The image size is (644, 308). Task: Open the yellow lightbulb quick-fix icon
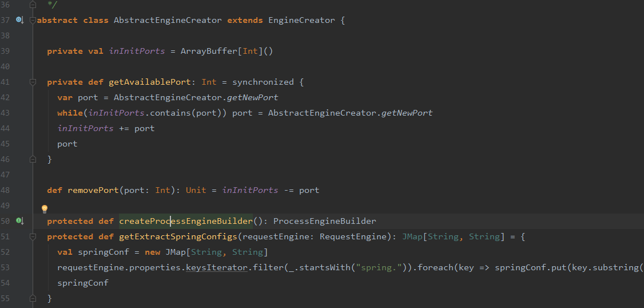click(45, 209)
